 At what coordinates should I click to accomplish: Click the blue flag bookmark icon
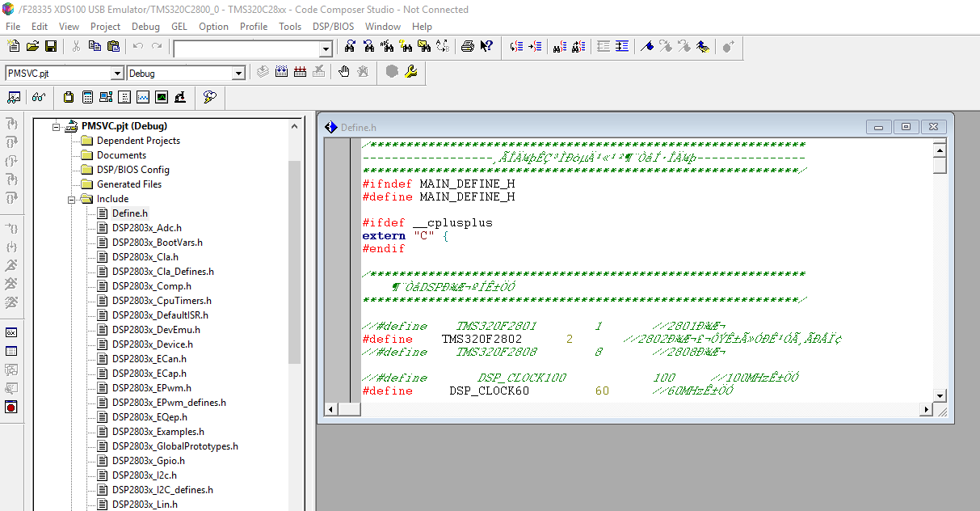pos(646,47)
